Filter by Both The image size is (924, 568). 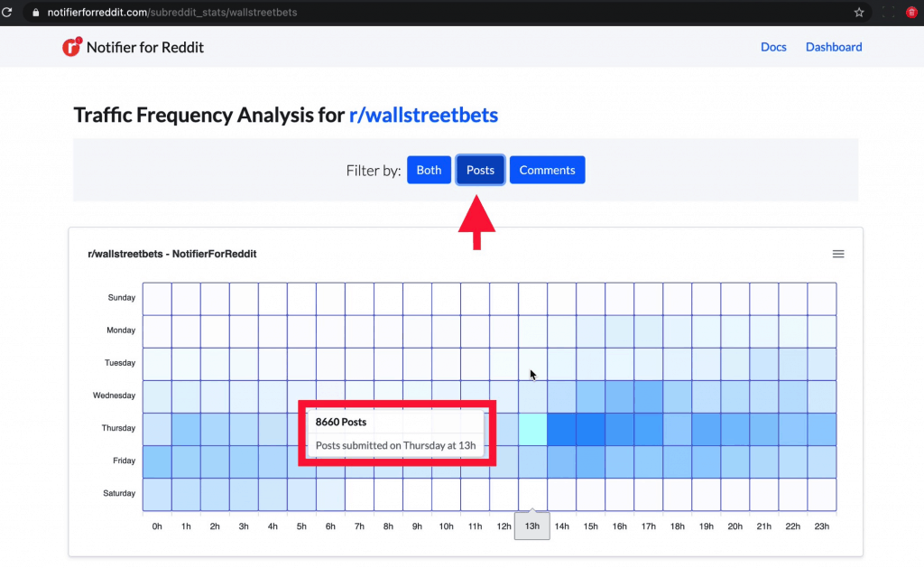(429, 170)
